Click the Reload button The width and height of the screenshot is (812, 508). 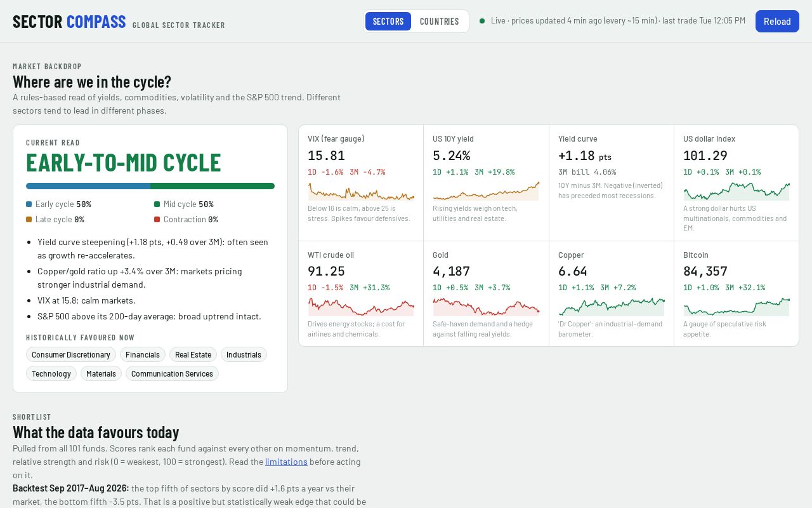[x=777, y=21]
